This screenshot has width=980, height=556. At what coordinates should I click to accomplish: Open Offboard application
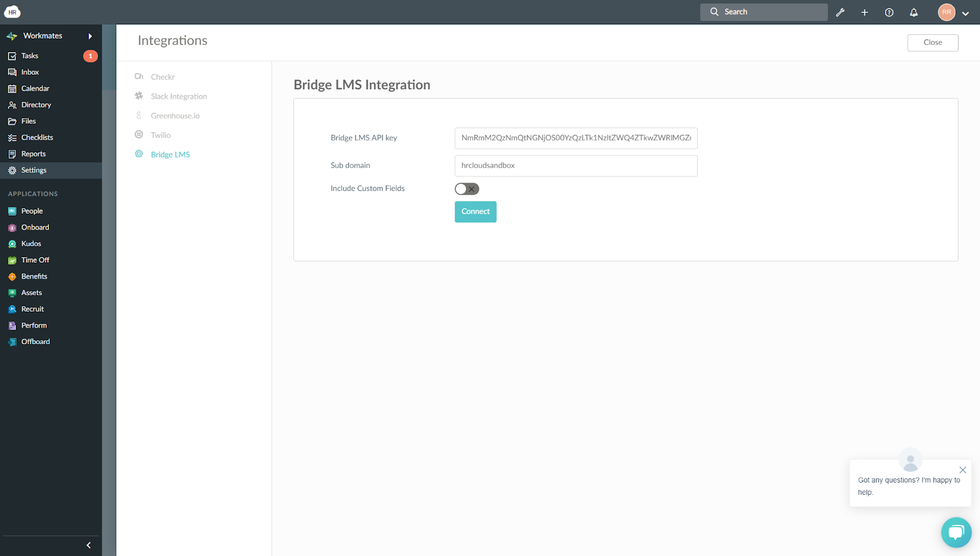36,342
